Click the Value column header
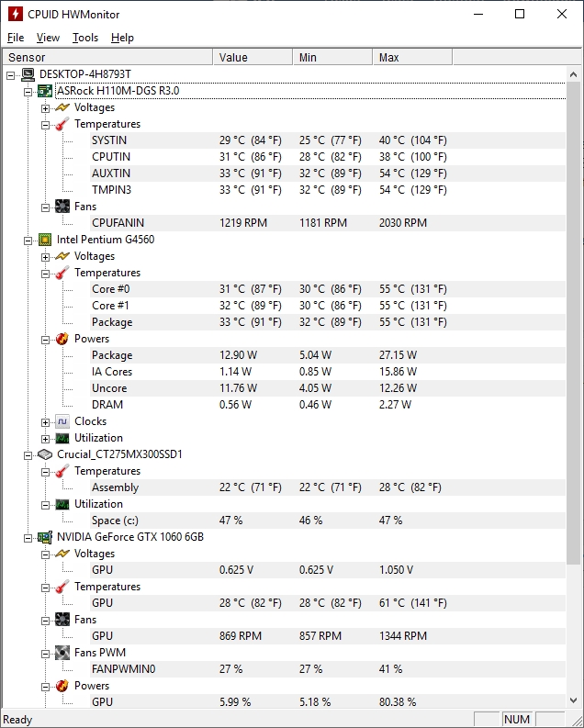Viewport: 584px width, 728px height. [x=253, y=57]
